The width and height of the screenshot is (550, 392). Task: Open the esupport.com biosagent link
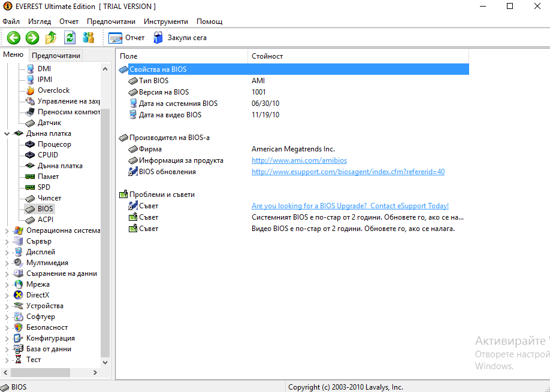[348, 172]
